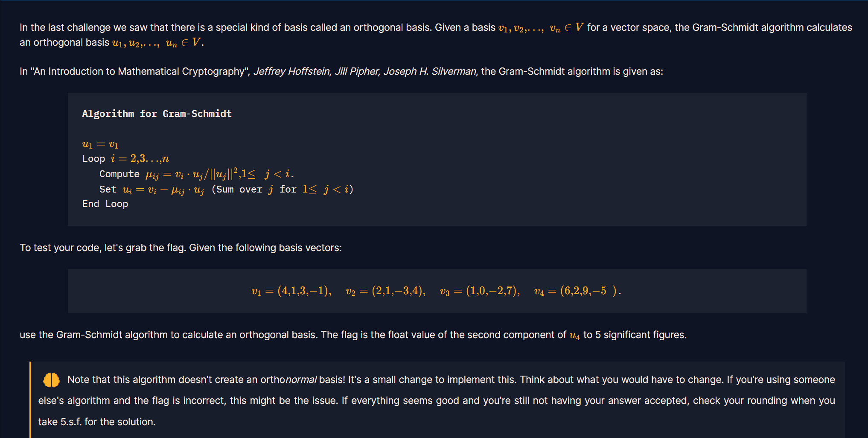The width and height of the screenshot is (868, 438).
Task: Click the v1 = (4,1,3,−1) vector
Action: click(291, 291)
